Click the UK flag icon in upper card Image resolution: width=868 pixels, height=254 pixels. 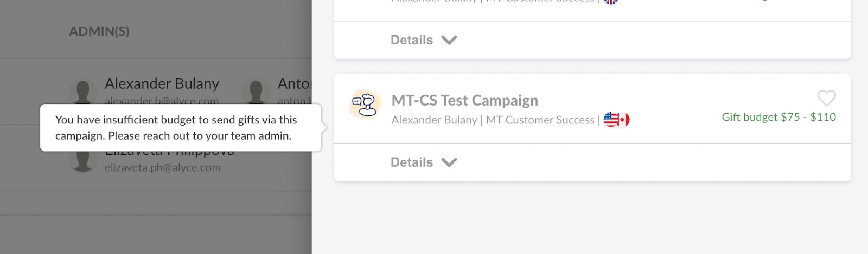[611, 2]
